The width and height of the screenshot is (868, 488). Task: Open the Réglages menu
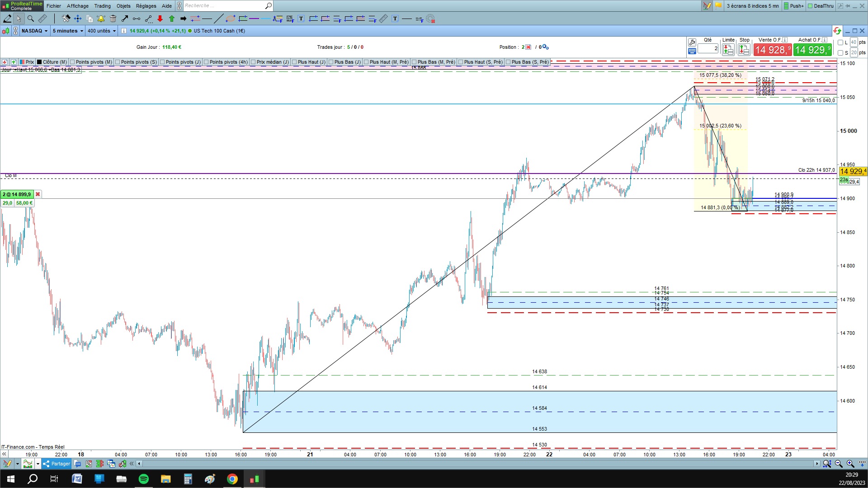[146, 6]
